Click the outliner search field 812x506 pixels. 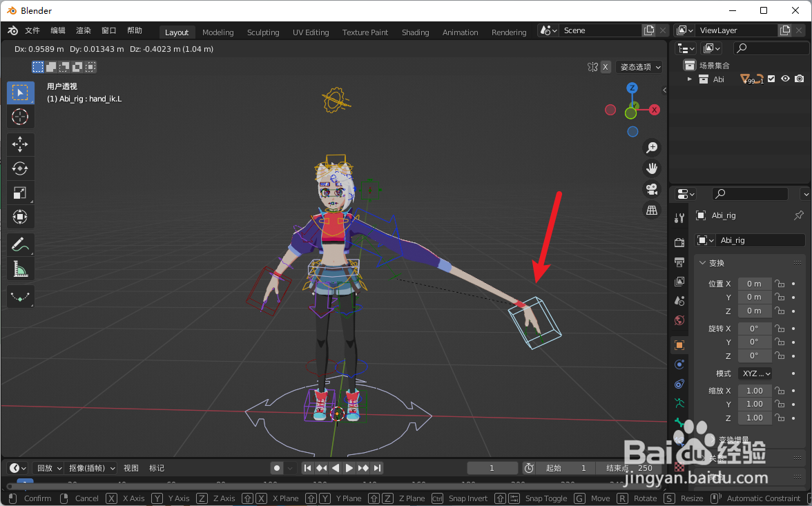coord(771,48)
